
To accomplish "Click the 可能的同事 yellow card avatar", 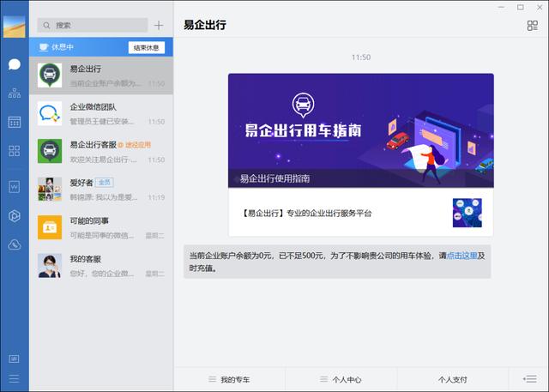I will pyautogui.click(x=50, y=227).
